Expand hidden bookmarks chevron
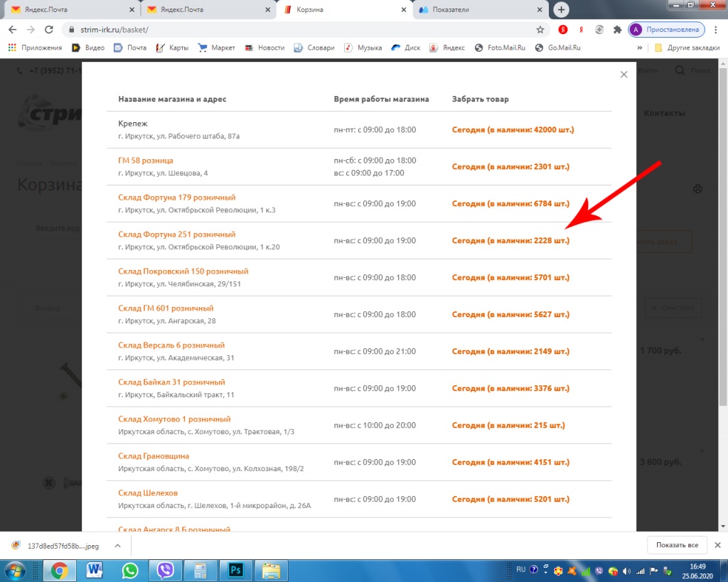 pos(640,48)
